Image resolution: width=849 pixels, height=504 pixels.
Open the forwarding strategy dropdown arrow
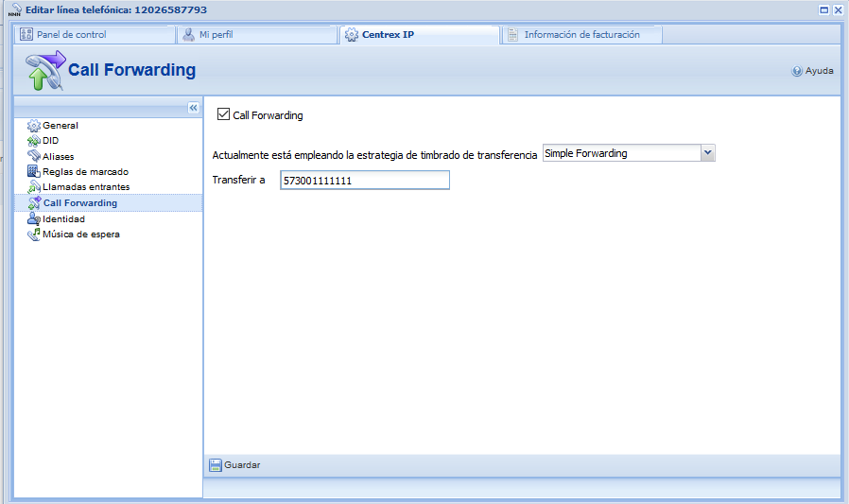[708, 153]
